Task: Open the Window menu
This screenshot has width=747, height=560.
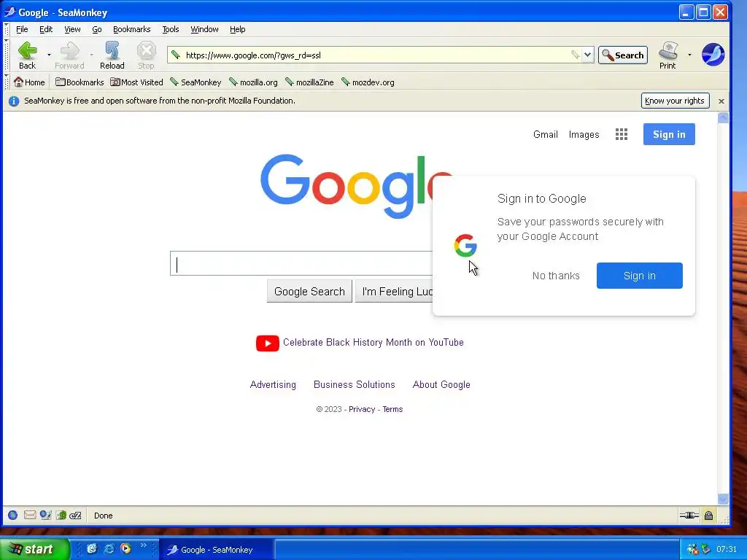Action: pos(204,29)
